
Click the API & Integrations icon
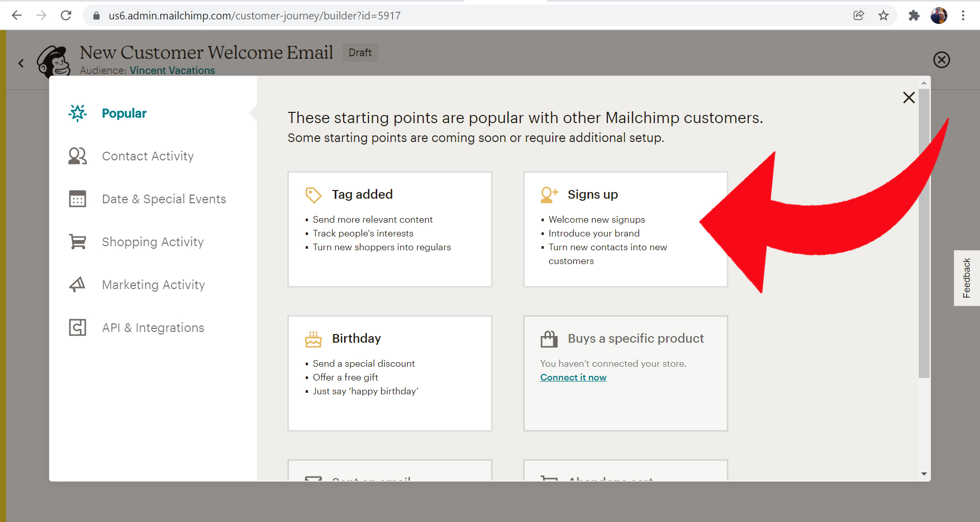78,327
